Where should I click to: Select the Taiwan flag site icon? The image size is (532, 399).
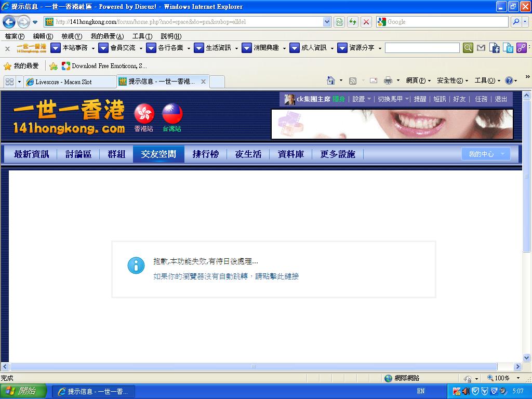[172, 113]
